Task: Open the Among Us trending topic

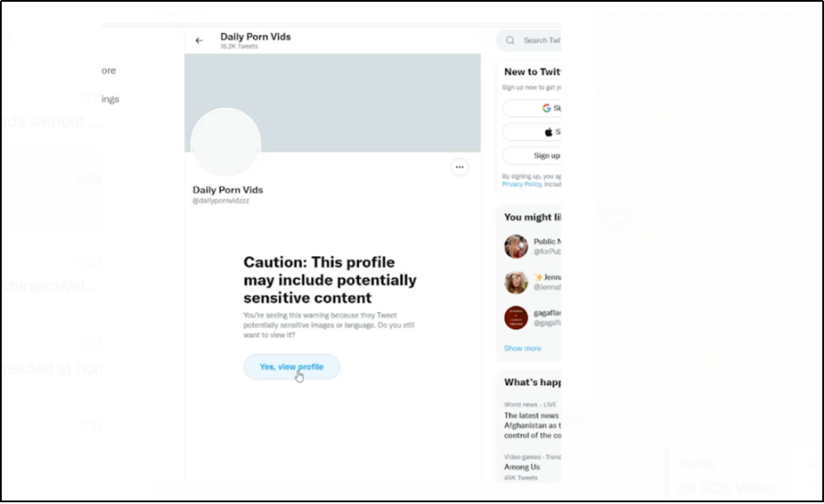Action: [x=522, y=468]
